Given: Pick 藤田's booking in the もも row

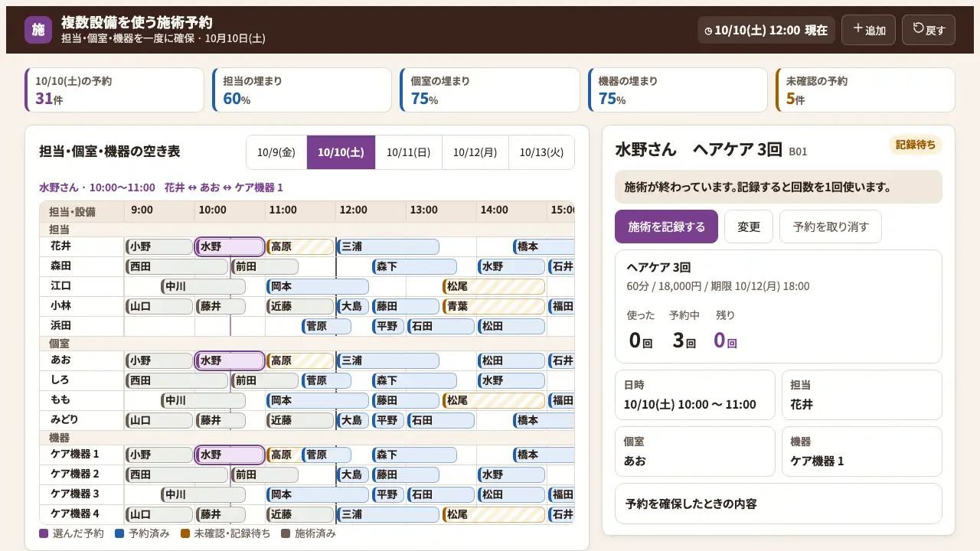Looking at the screenshot, I should 406,400.
